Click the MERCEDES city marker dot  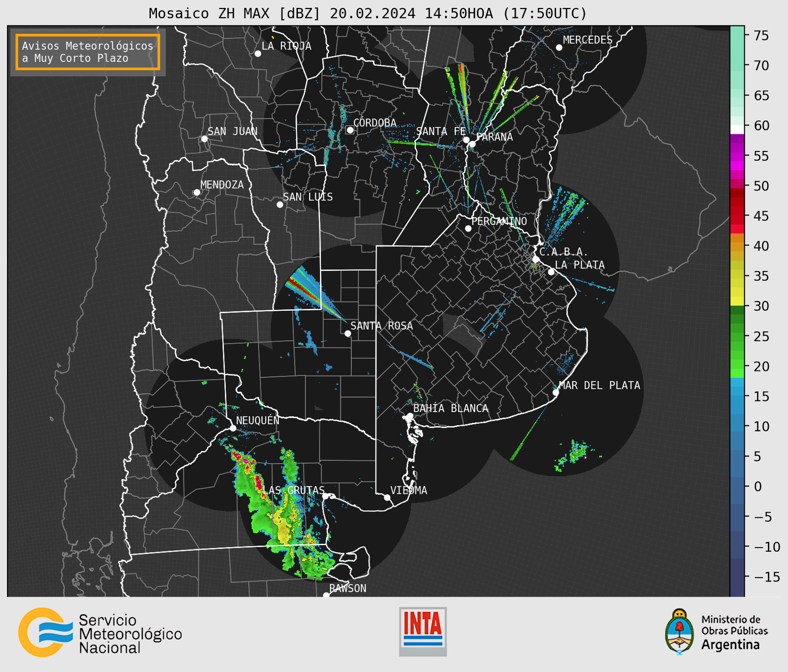pos(559,48)
